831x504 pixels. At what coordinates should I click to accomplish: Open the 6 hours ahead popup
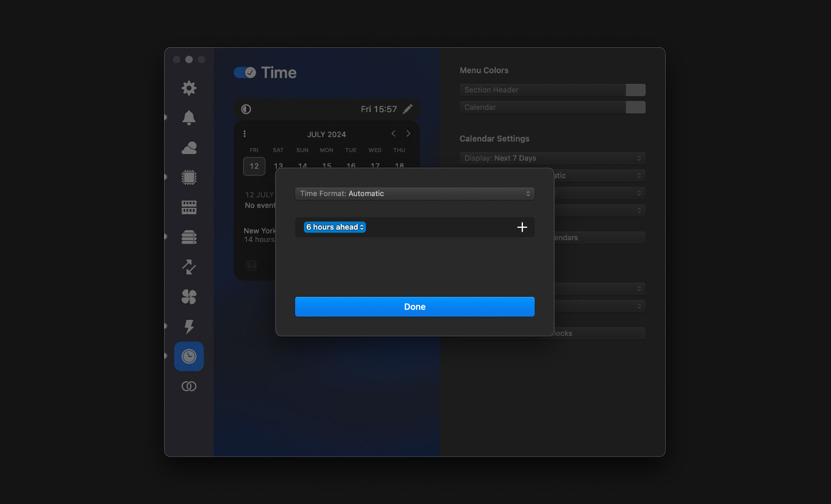point(335,227)
